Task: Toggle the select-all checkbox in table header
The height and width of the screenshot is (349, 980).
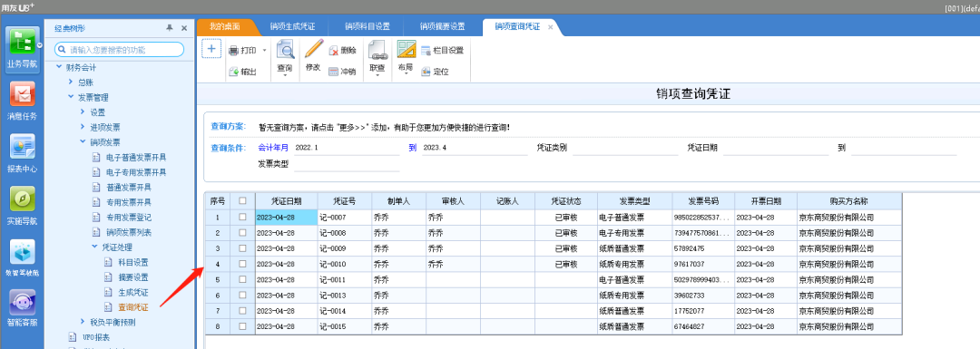Action: [x=242, y=201]
